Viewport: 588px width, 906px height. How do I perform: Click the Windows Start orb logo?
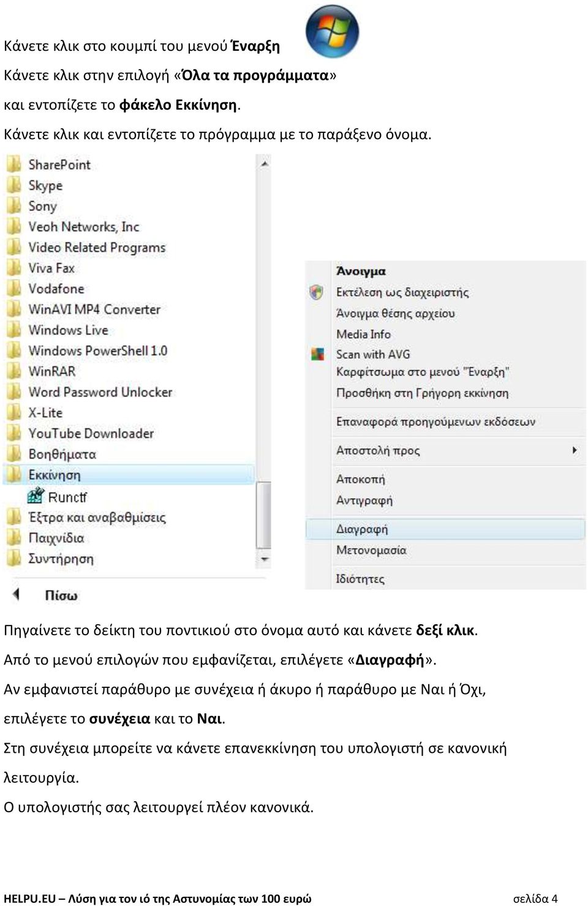332,31
